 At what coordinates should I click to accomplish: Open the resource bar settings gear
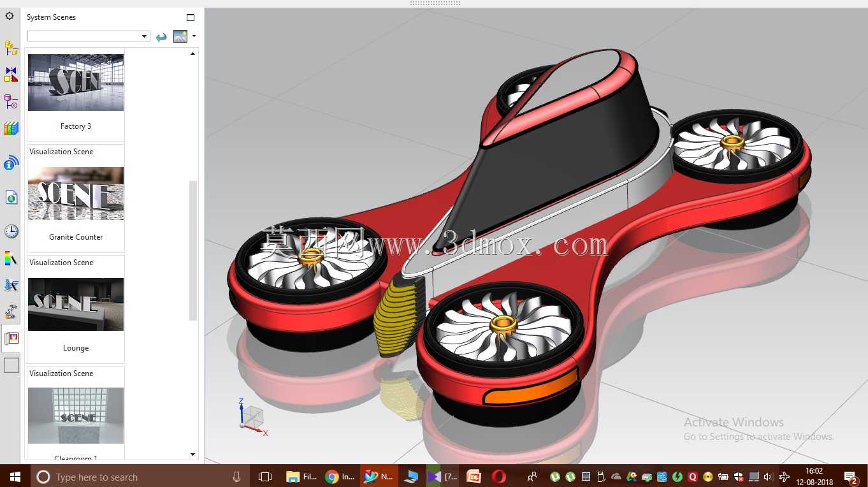point(10,16)
